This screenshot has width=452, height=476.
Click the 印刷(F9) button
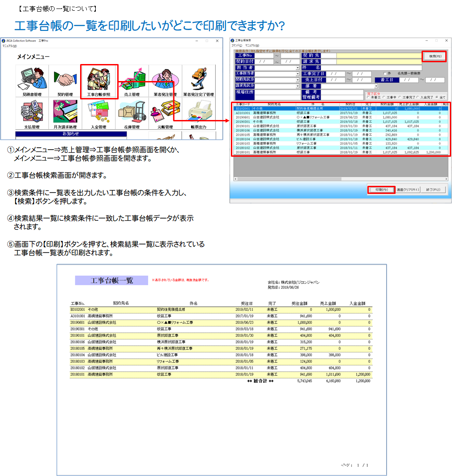pos(381,190)
